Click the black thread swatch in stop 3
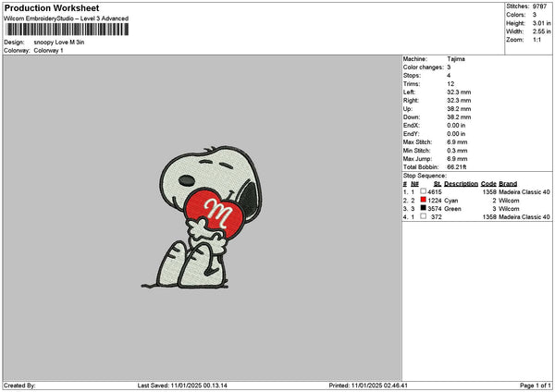 423,208
